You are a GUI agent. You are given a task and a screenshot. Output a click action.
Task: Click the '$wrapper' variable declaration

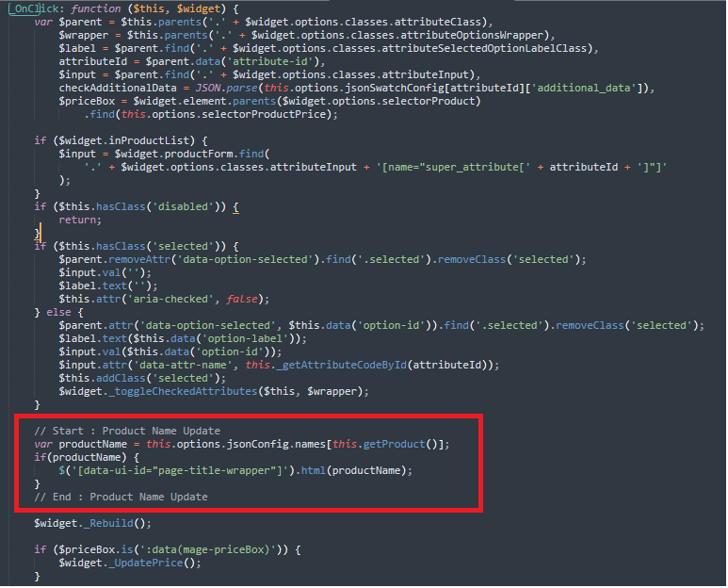(x=84, y=35)
